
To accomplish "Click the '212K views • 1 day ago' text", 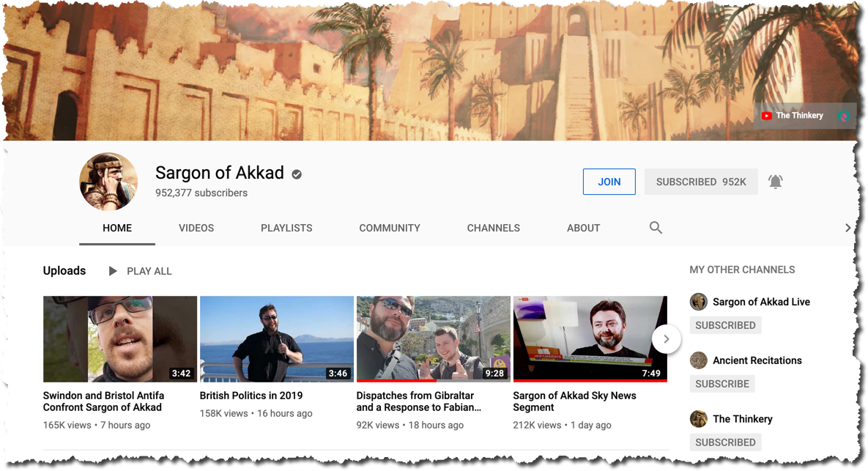I will click(x=563, y=425).
